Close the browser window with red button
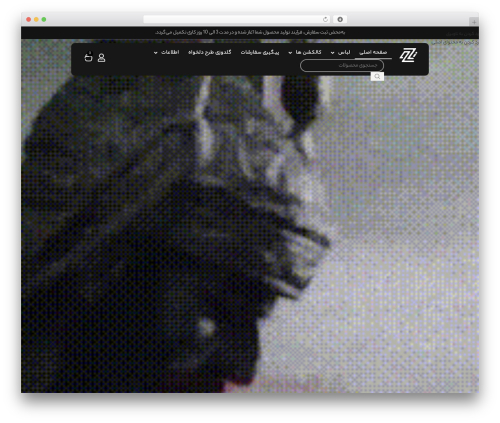Image resolution: width=500 pixels, height=423 pixels. [x=29, y=19]
